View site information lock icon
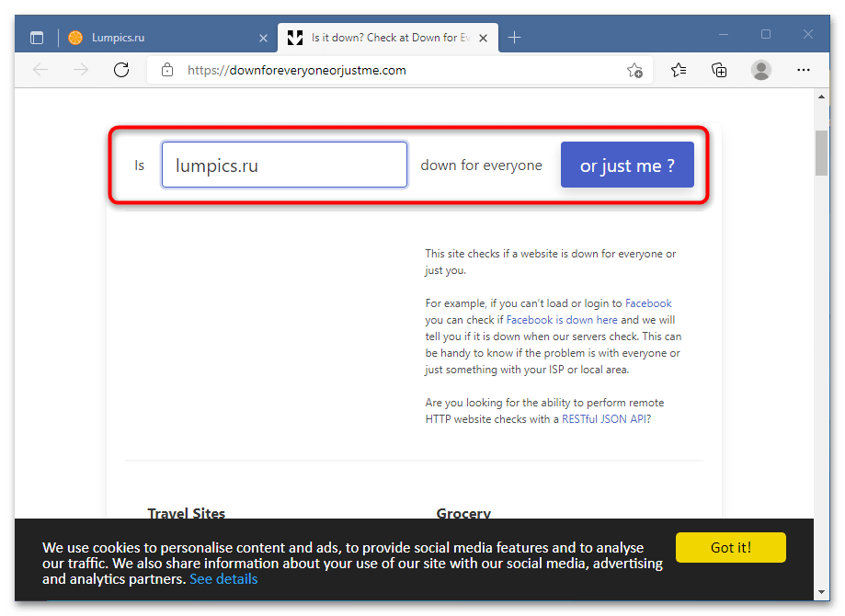The height and width of the screenshot is (616, 845). click(167, 70)
